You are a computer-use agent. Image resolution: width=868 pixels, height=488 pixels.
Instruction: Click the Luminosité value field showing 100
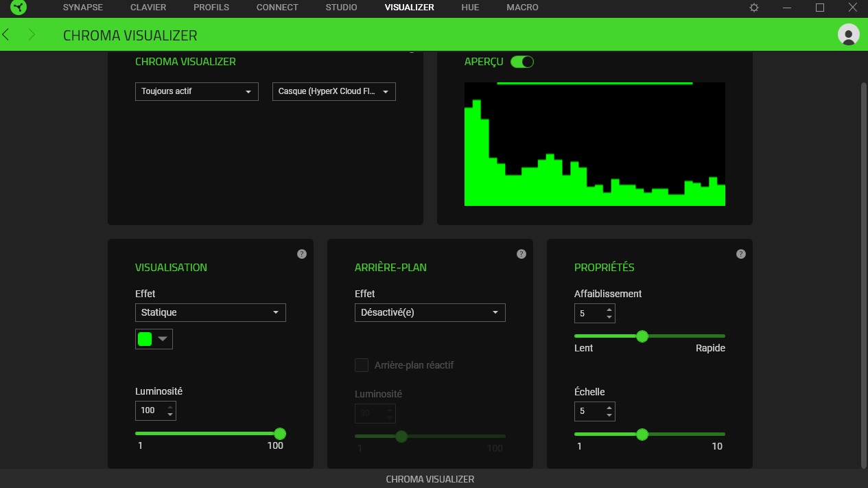pos(150,410)
